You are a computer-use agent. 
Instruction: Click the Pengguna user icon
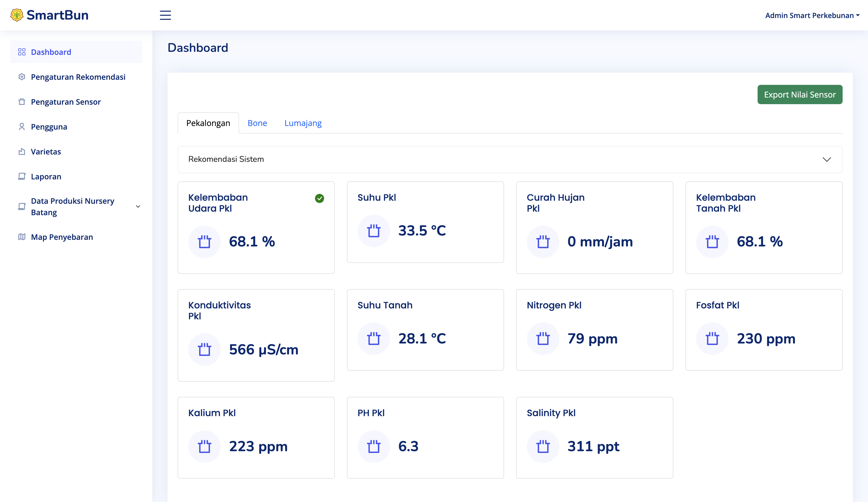point(22,127)
